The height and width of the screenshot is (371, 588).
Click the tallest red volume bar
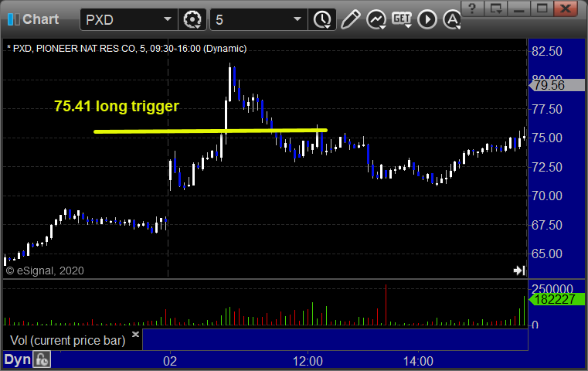point(386,305)
